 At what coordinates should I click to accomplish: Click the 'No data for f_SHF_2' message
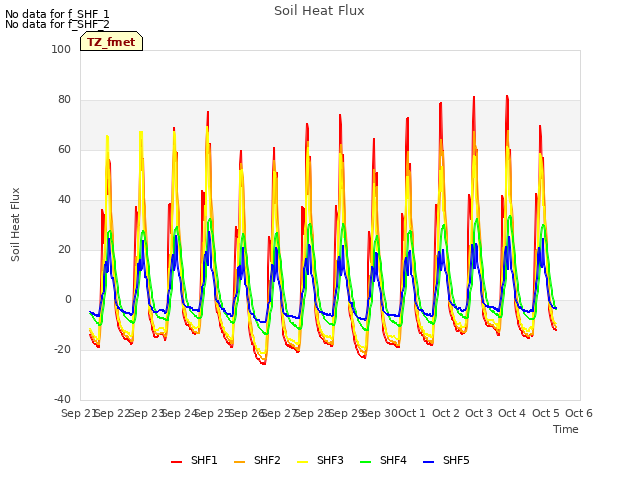pos(57,24)
